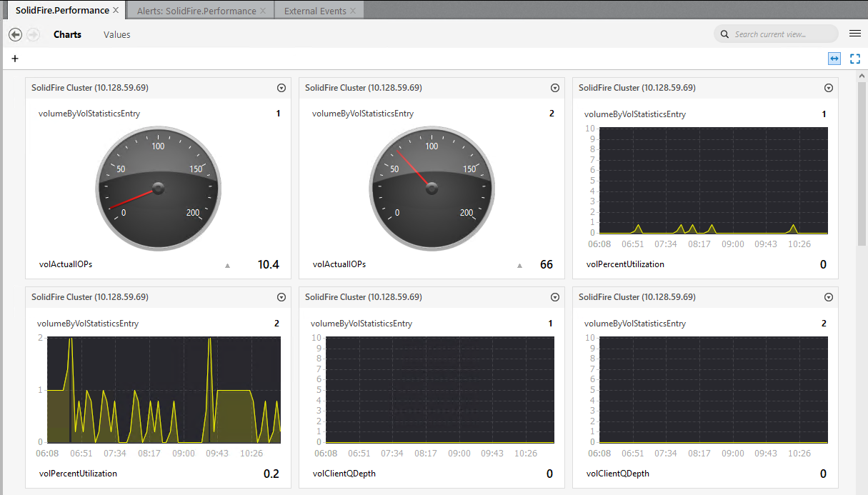Close the SolidFire.Performance tab
Screen dimensions: 868x495
click(x=116, y=11)
